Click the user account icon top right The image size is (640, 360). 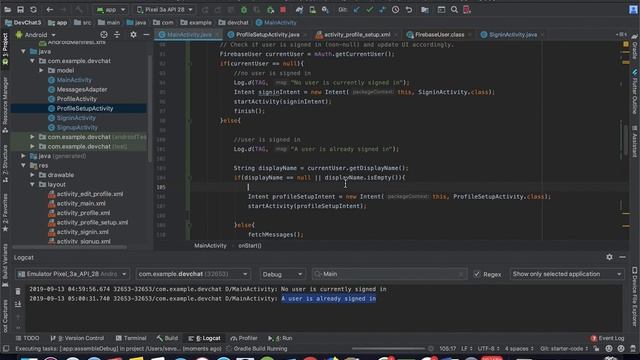pyautogui.click(x=633, y=10)
